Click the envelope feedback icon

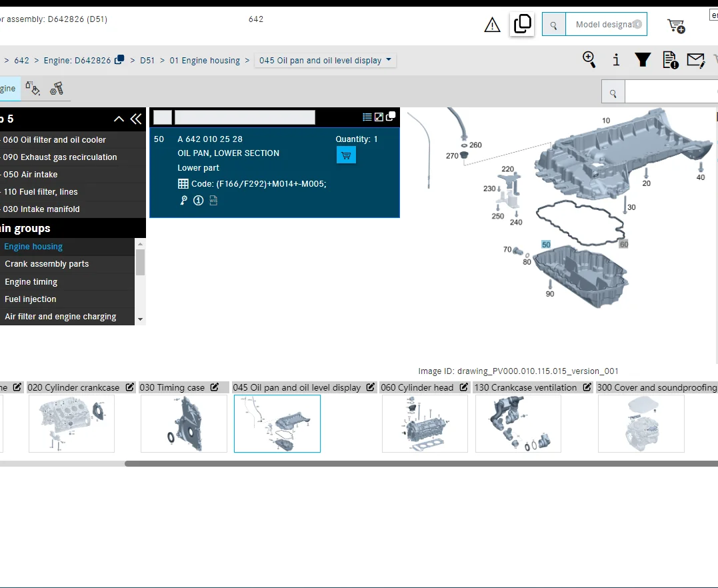pyautogui.click(x=695, y=60)
